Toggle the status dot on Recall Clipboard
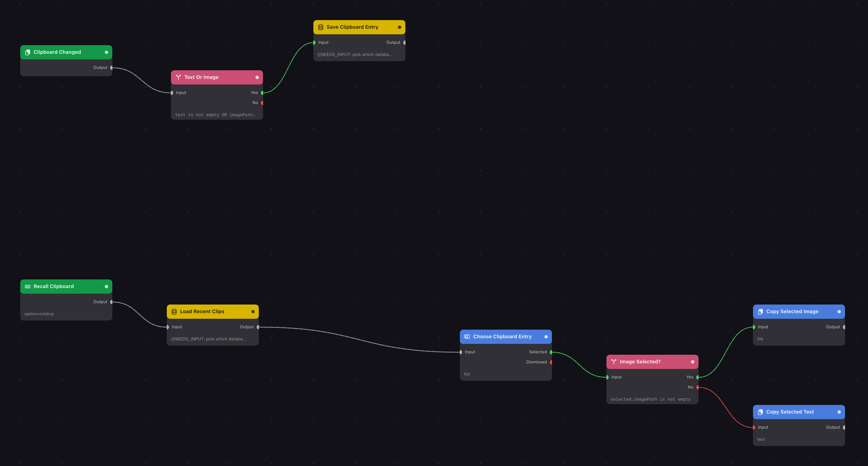 (x=107, y=287)
